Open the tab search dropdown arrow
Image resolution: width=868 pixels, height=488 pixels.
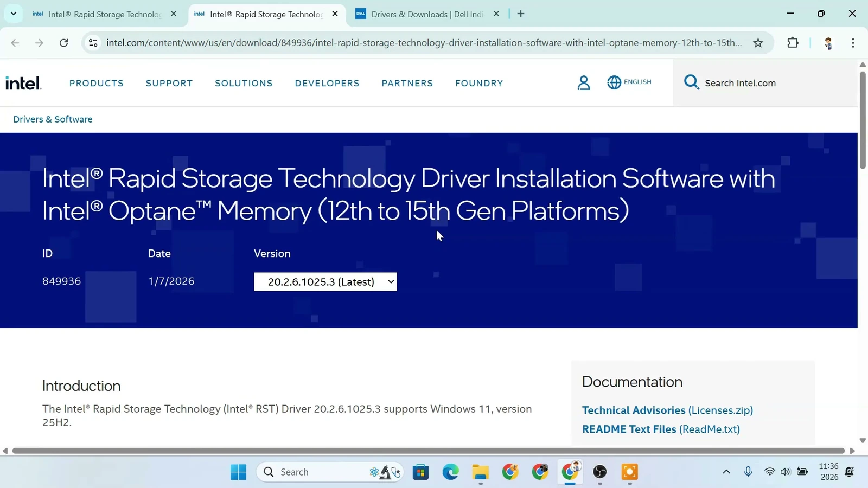[x=14, y=14]
